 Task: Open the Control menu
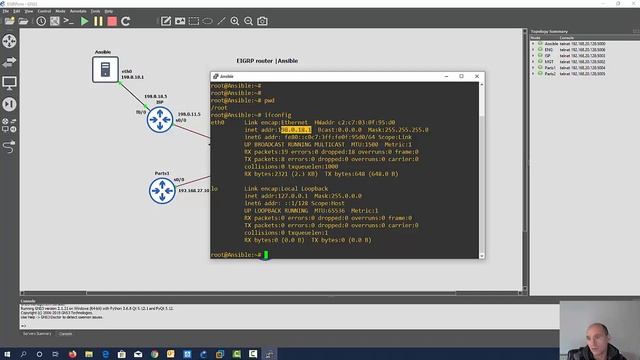click(x=44, y=11)
